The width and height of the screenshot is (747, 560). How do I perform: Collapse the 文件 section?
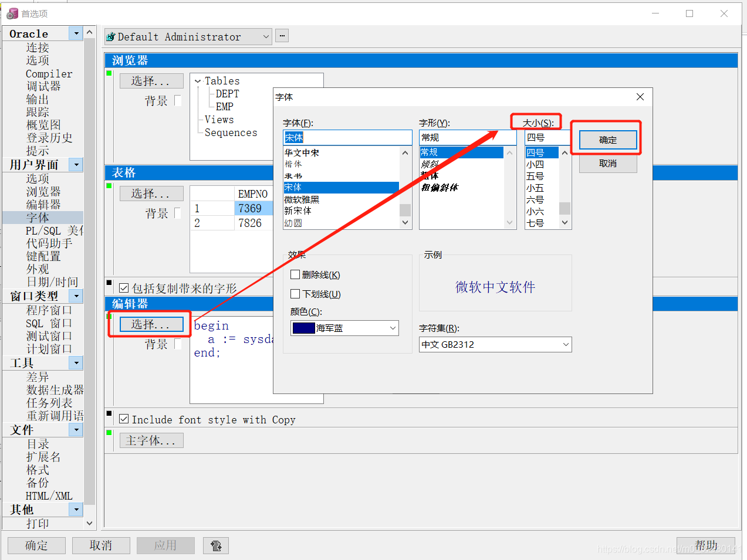(x=76, y=430)
